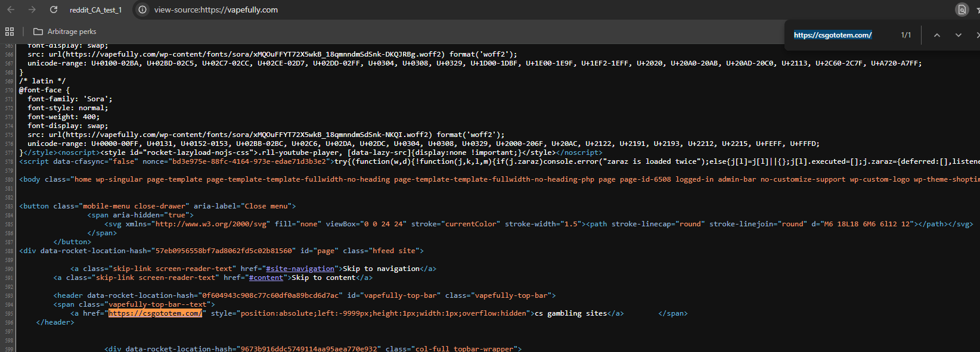The image size is (980, 352).
Task: Open the search-with-Lens icon in address bar
Action: tap(962, 10)
